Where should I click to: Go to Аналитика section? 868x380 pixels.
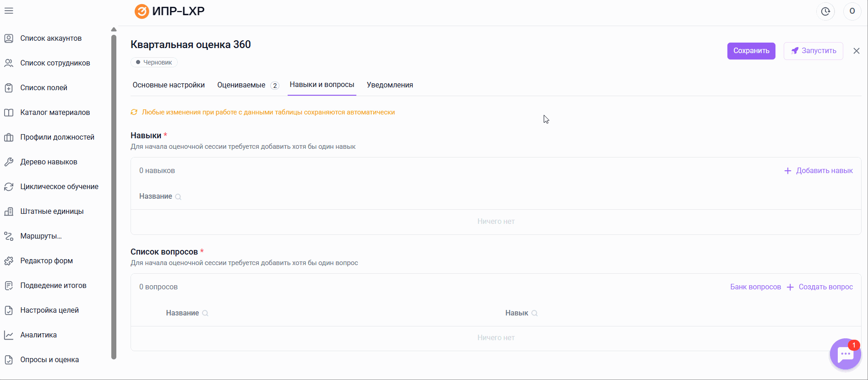tap(38, 335)
